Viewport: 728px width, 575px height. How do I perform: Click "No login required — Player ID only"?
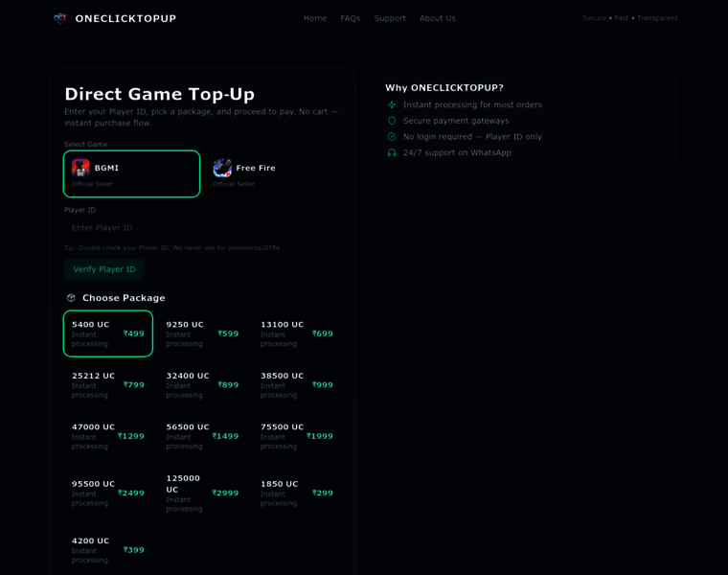coord(472,136)
